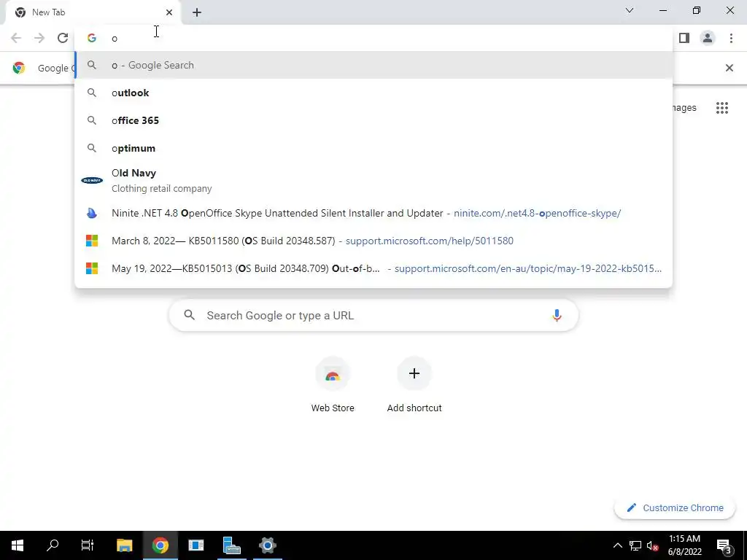Open File Explorer from the taskbar
This screenshot has height=560, width=747.
124,545
